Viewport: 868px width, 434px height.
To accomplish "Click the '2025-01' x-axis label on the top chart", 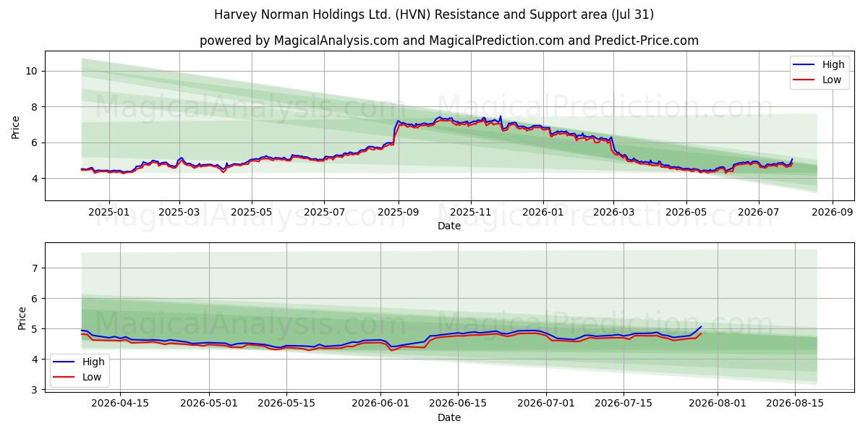I will (109, 213).
